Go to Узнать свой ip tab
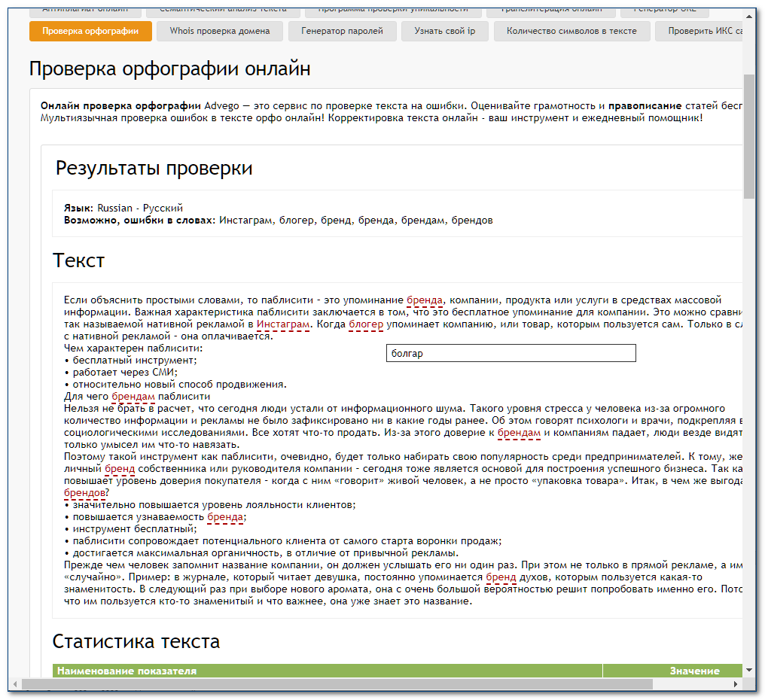The width and height of the screenshot is (765, 700). (x=444, y=31)
